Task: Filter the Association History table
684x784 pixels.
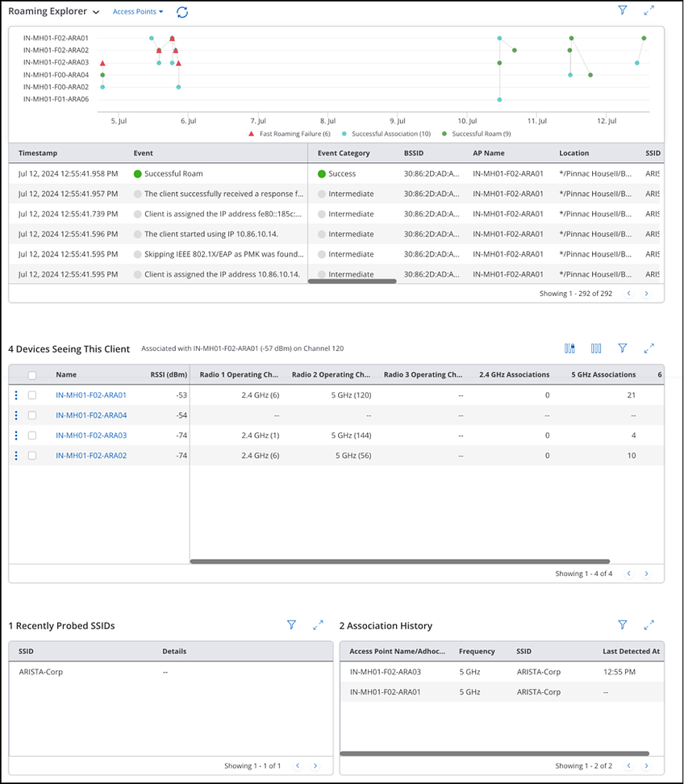Action: [623, 624]
